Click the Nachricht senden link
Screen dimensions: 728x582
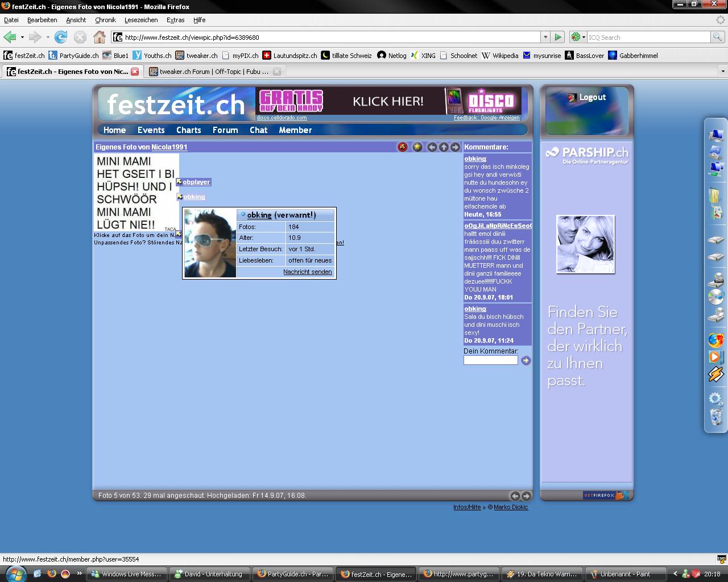pyautogui.click(x=307, y=272)
